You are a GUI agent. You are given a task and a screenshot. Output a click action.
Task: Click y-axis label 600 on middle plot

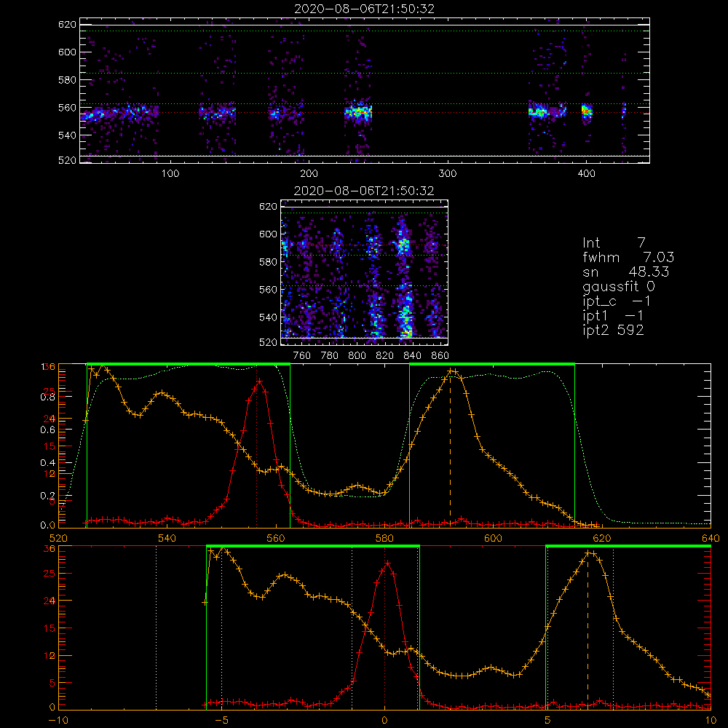pyautogui.click(x=268, y=234)
